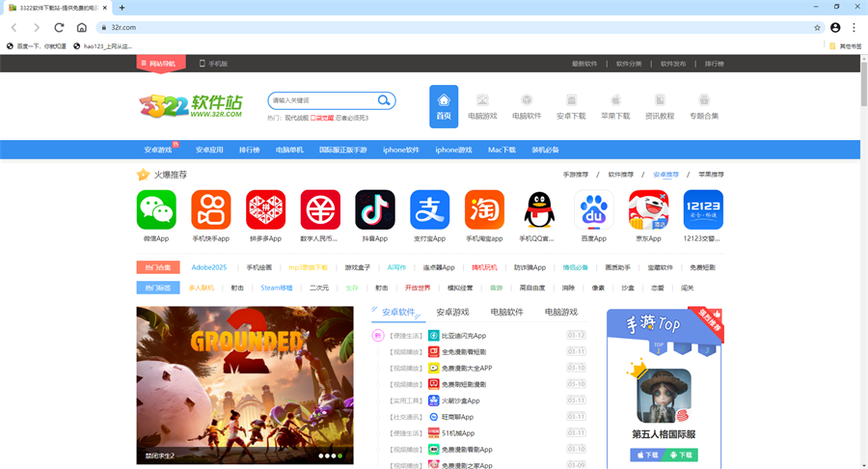Screen dimensions: 868x469
Task: Open 软件发布 in top bar
Action: click(673, 64)
